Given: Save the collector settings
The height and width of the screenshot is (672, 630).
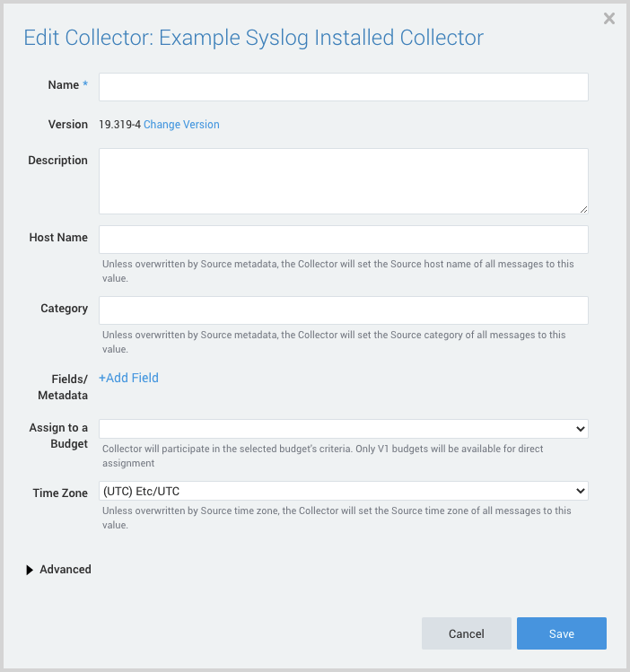Looking at the screenshot, I should (x=561, y=633).
